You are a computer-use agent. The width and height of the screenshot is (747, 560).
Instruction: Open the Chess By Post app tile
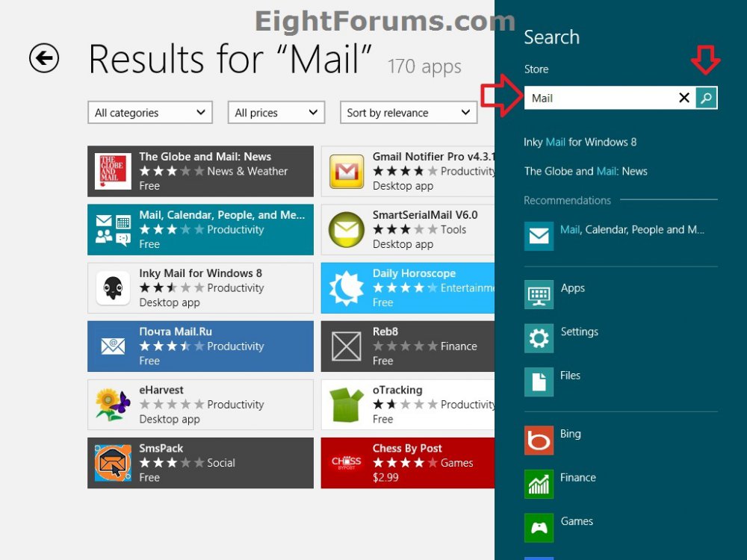tap(408, 463)
